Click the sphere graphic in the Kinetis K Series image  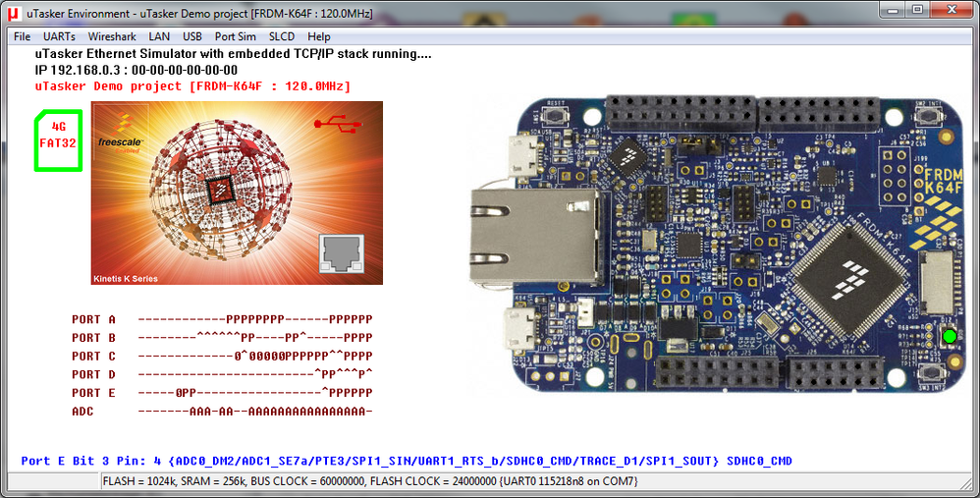[x=221, y=190]
